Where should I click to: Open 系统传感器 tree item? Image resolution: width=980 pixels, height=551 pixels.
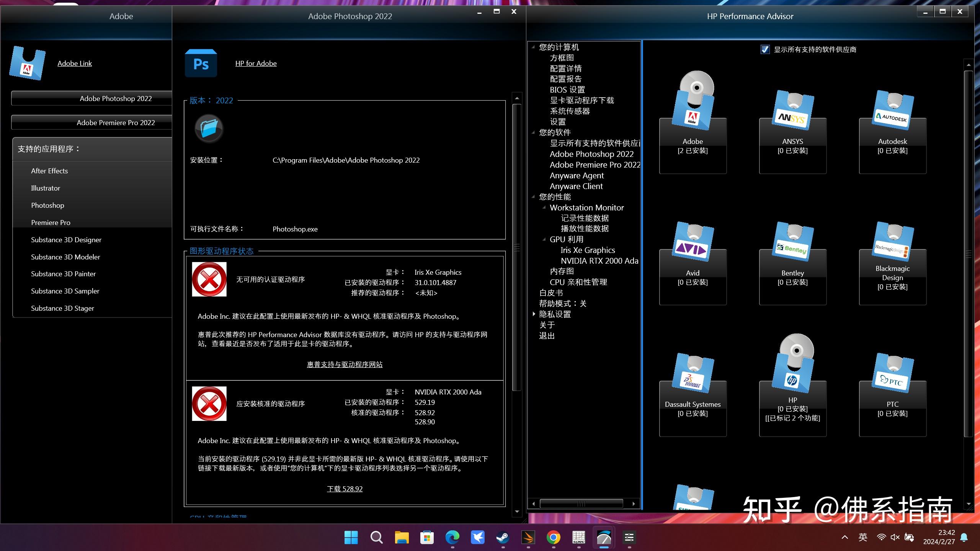(x=570, y=111)
